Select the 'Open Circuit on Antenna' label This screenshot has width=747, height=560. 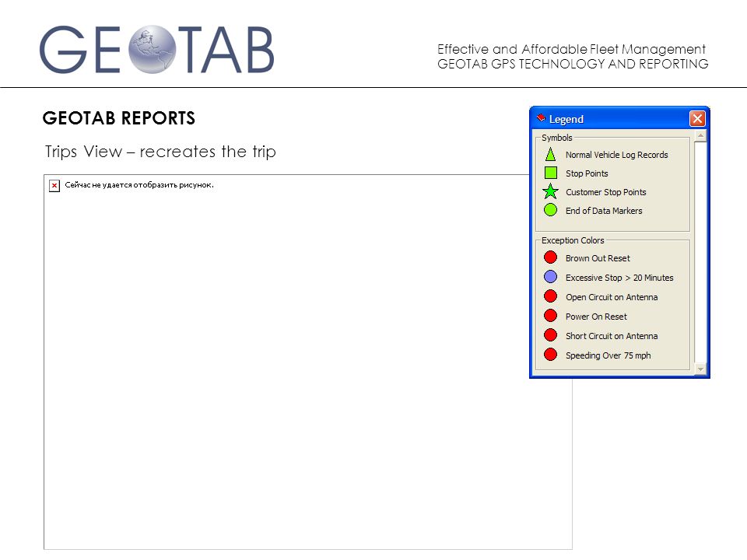(x=612, y=297)
